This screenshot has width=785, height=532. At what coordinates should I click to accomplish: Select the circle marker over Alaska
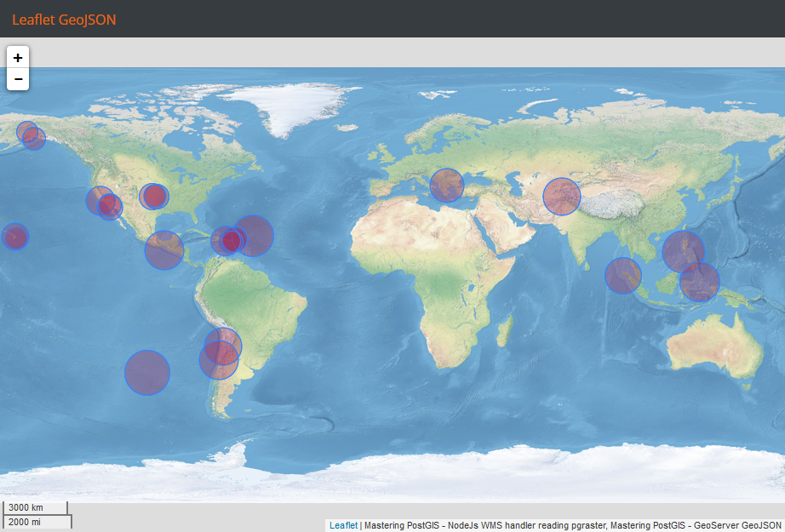pos(26,131)
